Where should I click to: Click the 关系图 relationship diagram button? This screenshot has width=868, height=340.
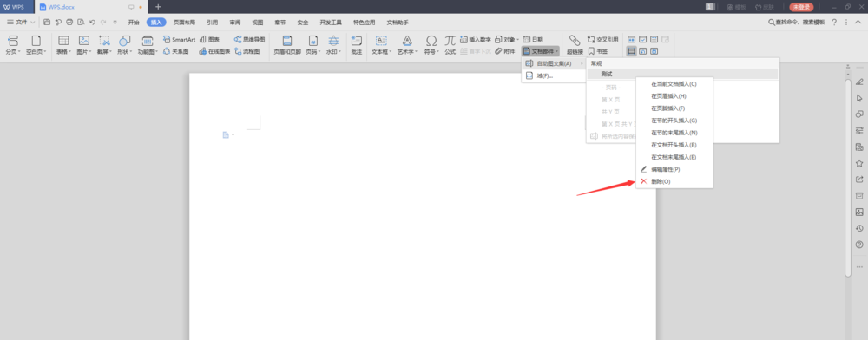pyautogui.click(x=175, y=51)
